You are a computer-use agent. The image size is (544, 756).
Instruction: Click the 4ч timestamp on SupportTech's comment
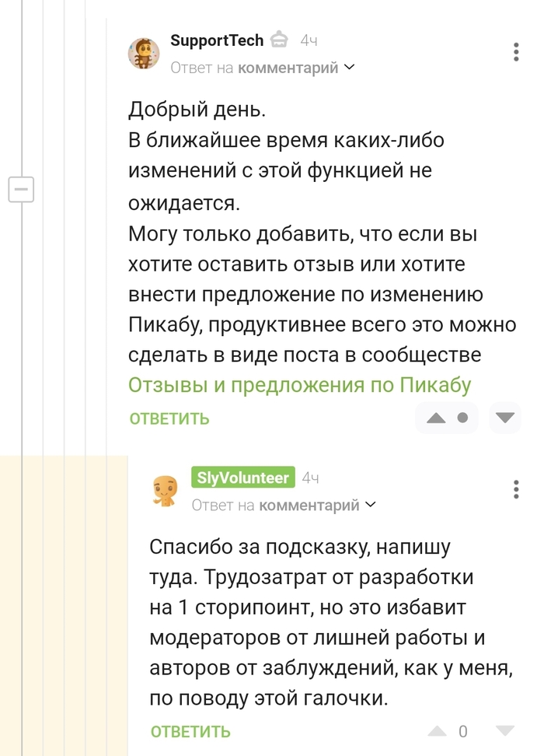(x=309, y=40)
